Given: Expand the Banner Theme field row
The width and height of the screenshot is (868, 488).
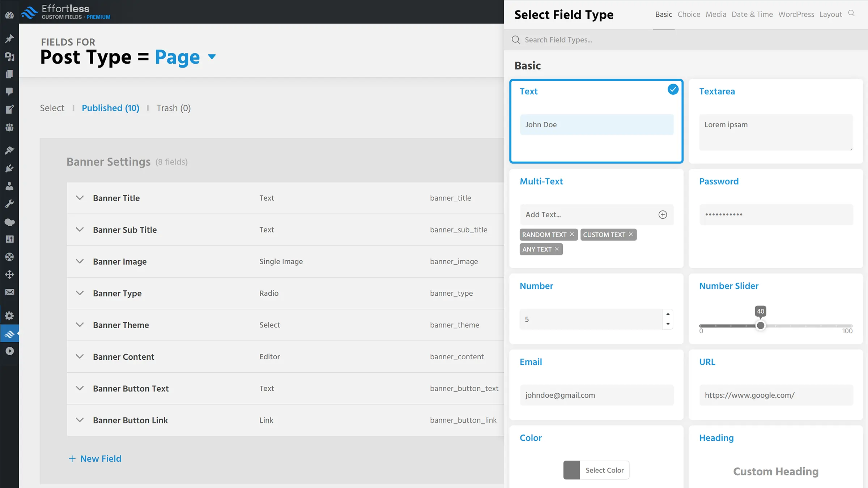Looking at the screenshot, I should coord(80,325).
